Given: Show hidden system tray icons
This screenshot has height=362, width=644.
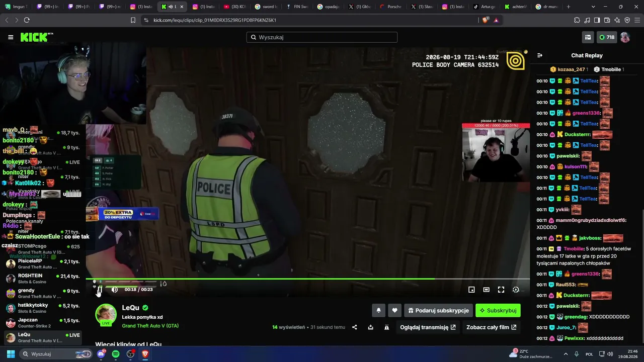Looking at the screenshot, I should pyautogui.click(x=566, y=354).
